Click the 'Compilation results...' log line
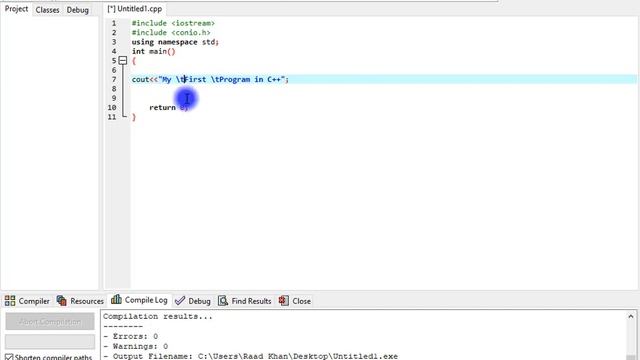 pyautogui.click(x=158, y=317)
